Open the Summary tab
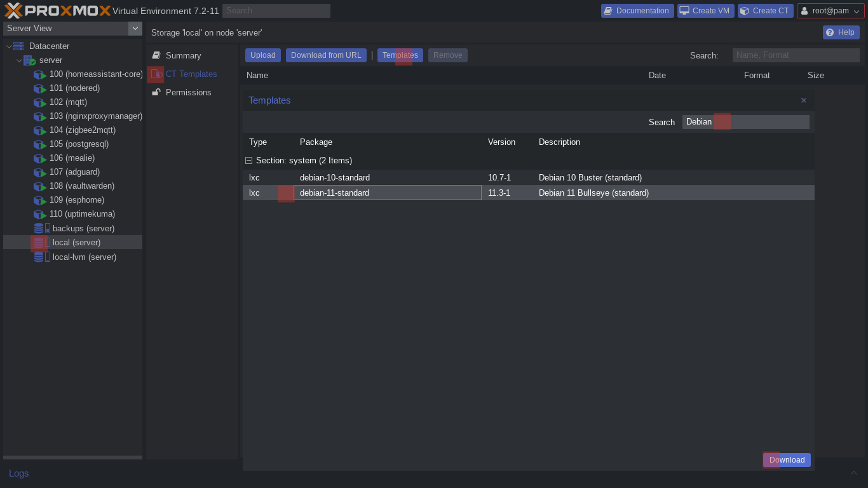The width and height of the screenshot is (868, 488). tap(192, 55)
